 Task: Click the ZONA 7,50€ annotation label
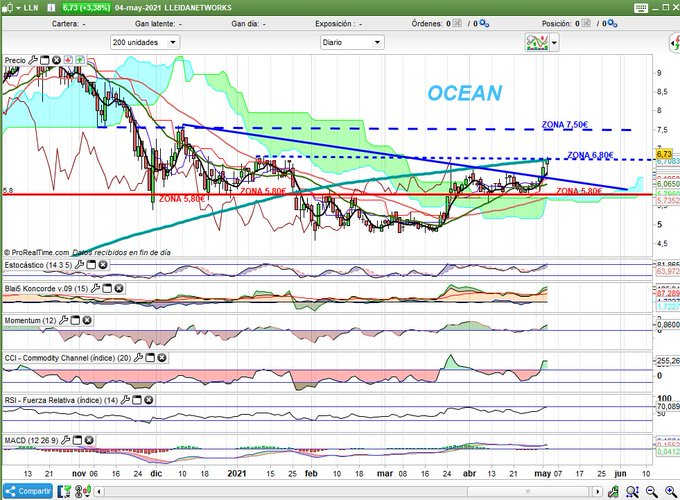(x=565, y=124)
